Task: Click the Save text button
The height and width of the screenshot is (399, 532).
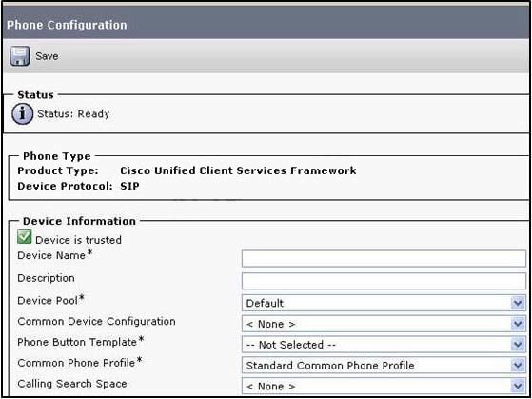Action: point(47,56)
